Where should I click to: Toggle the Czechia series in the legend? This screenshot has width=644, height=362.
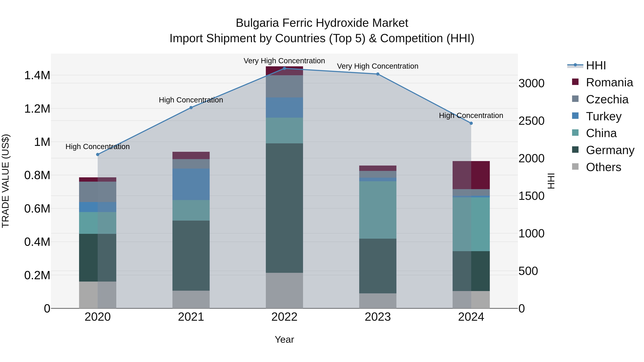point(600,99)
